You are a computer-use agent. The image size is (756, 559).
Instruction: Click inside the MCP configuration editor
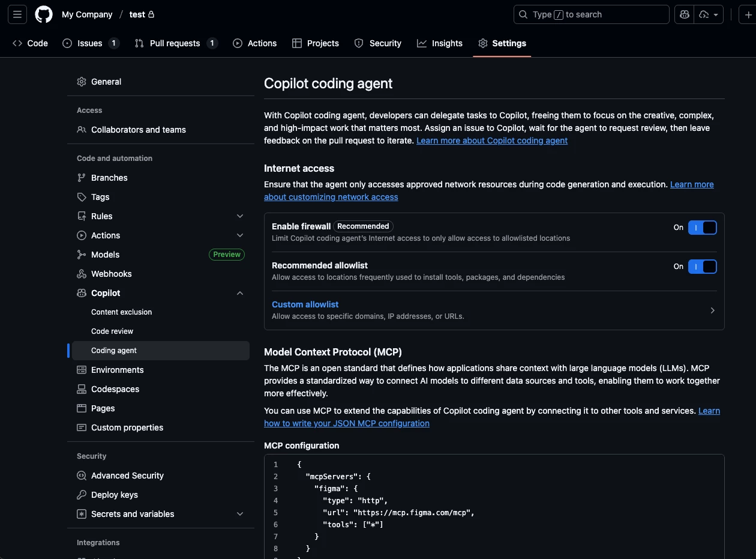(x=494, y=506)
